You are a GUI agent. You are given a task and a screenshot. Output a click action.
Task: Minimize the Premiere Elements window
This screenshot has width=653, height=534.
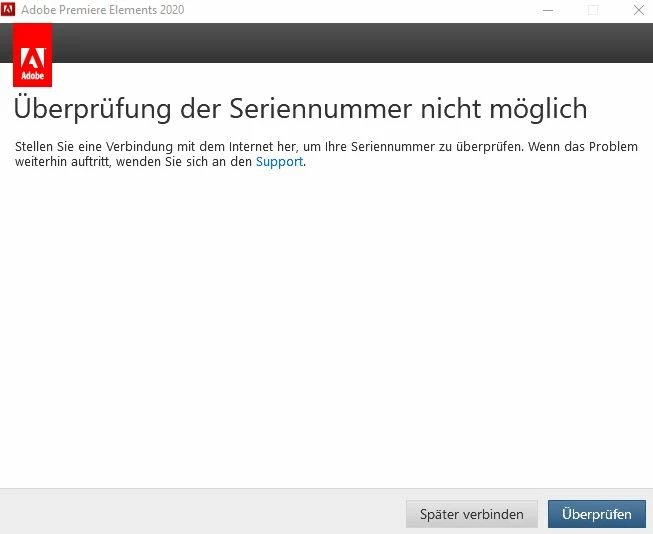(548, 10)
